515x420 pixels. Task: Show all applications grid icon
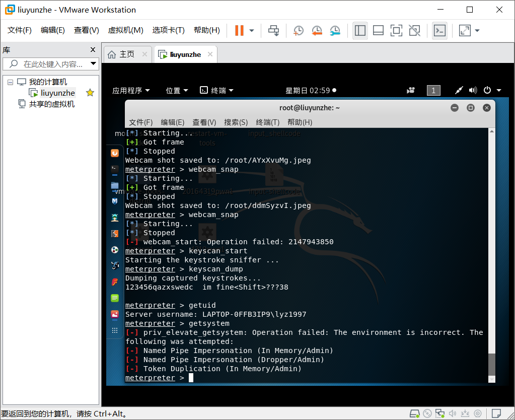tap(115, 330)
